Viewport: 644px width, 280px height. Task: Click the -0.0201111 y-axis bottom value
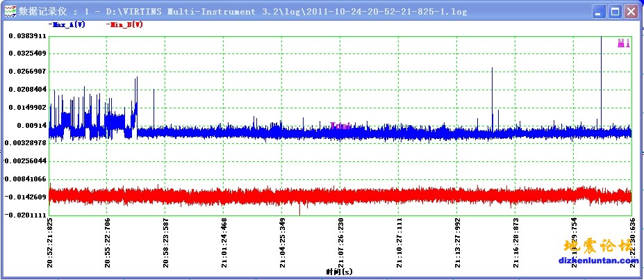coord(27,215)
